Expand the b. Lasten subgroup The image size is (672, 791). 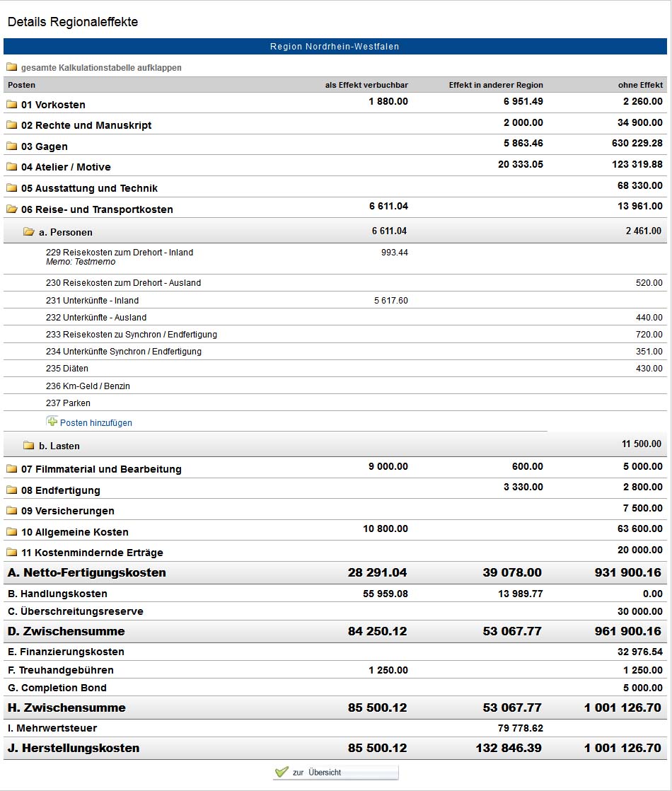pos(59,446)
